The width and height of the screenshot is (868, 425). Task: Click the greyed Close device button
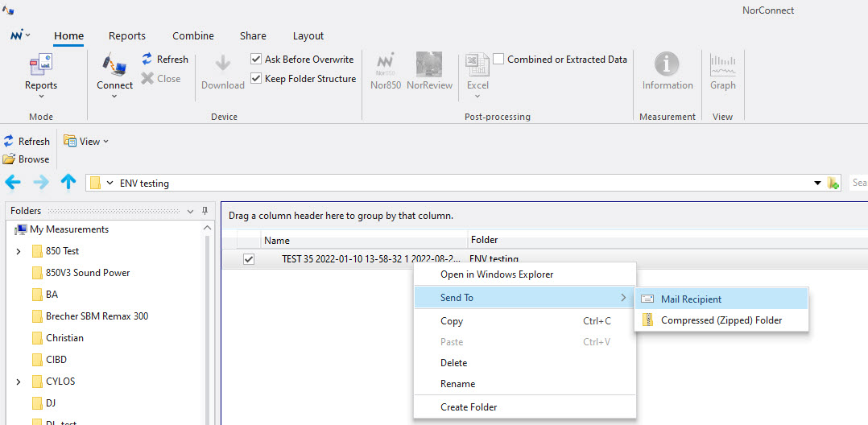(x=161, y=79)
